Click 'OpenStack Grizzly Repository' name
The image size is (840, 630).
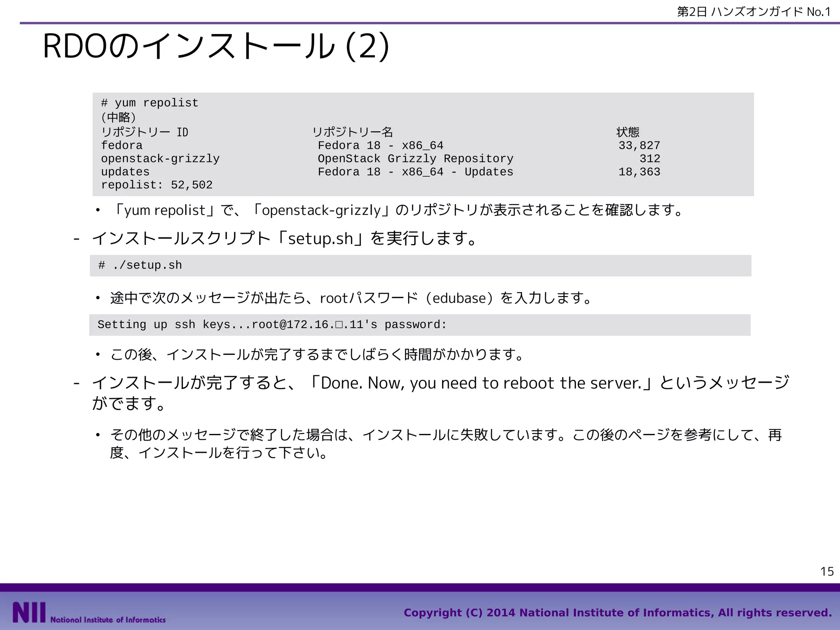(415, 159)
